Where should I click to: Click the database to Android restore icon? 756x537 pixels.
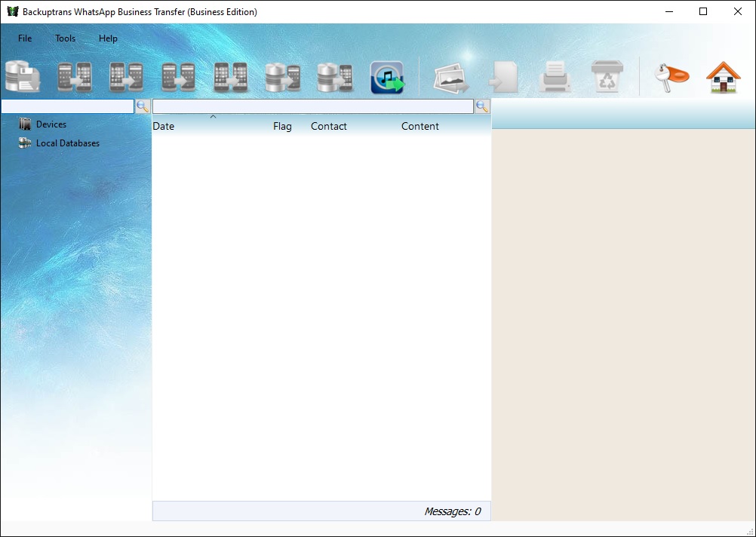point(282,77)
